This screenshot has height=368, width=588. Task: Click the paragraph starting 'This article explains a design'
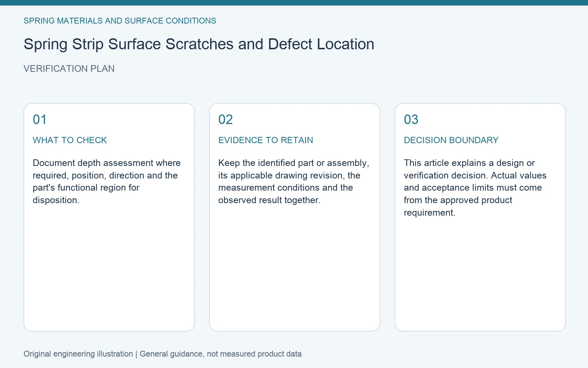point(475,188)
